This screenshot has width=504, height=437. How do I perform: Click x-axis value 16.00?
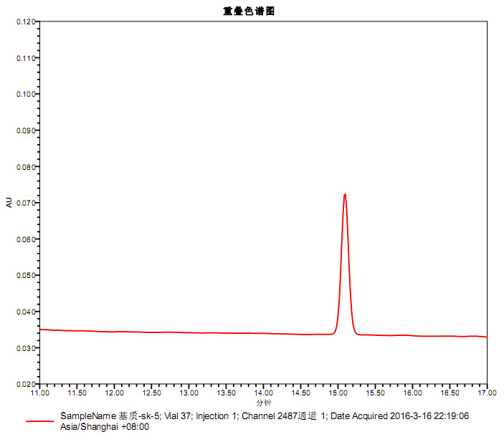tap(413, 393)
